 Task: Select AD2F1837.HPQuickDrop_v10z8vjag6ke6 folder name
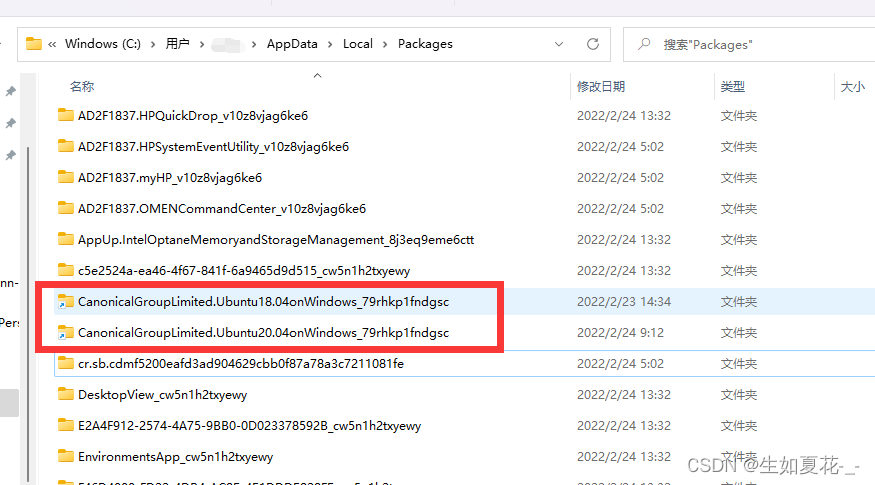(193, 116)
